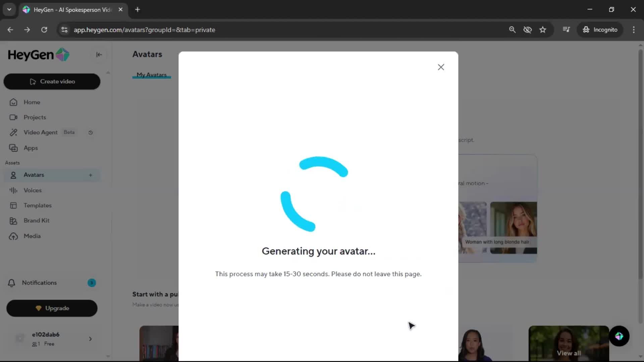Screen dimensions: 644x362
Task: Open the Chrome three-dot menu
Action: tap(634, 29)
